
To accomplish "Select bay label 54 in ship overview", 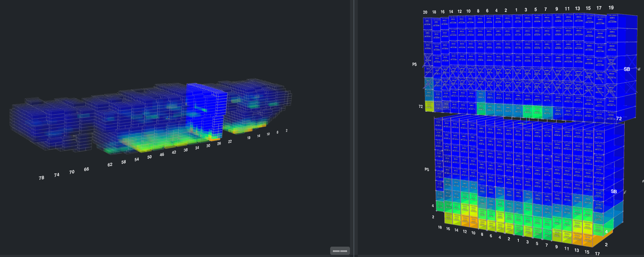I will [x=136, y=159].
